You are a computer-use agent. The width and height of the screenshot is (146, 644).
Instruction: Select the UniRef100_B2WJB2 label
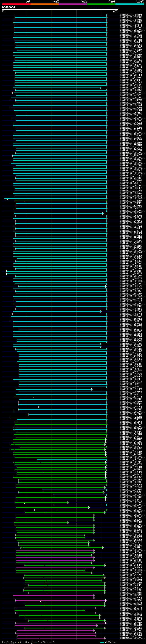click(131, 351)
